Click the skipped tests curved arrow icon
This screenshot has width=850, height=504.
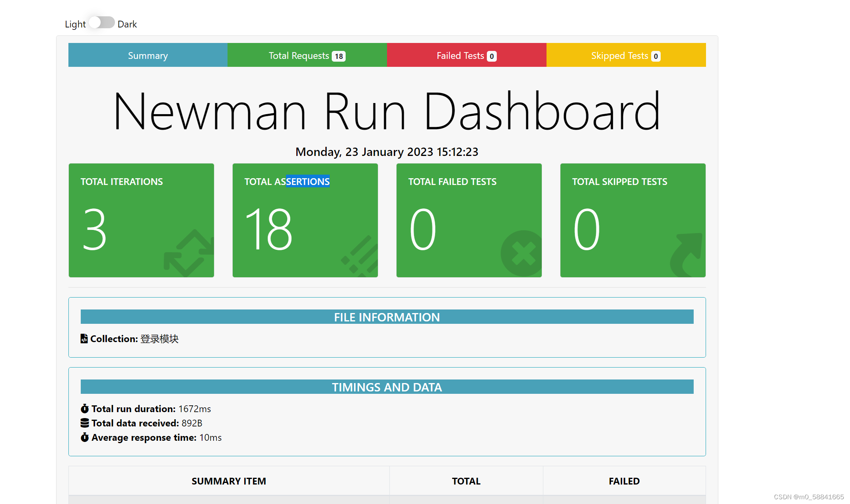687,255
